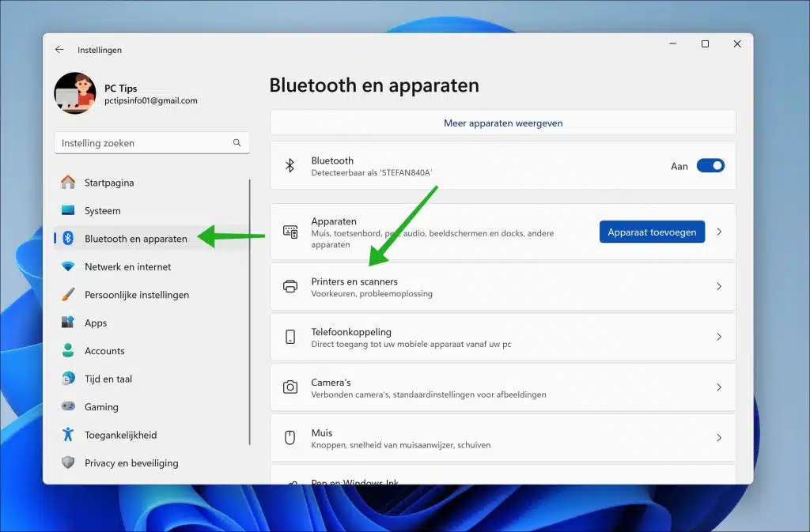Expand the Printers en scanners row chevron
Screen dimensions: 810x532
coord(719,286)
